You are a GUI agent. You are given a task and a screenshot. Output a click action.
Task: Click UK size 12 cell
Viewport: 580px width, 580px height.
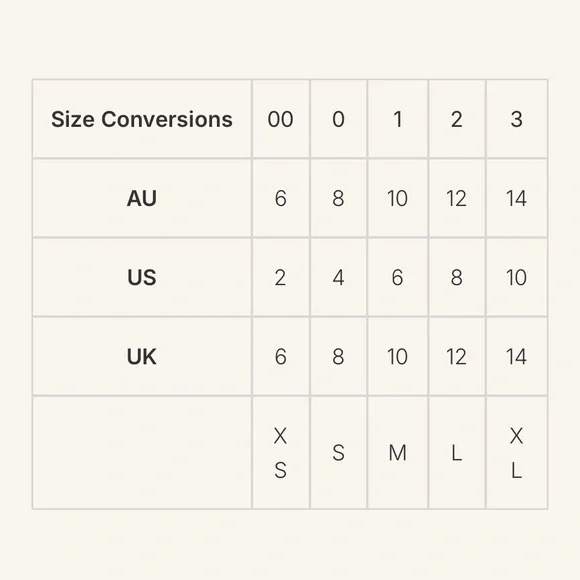(457, 356)
